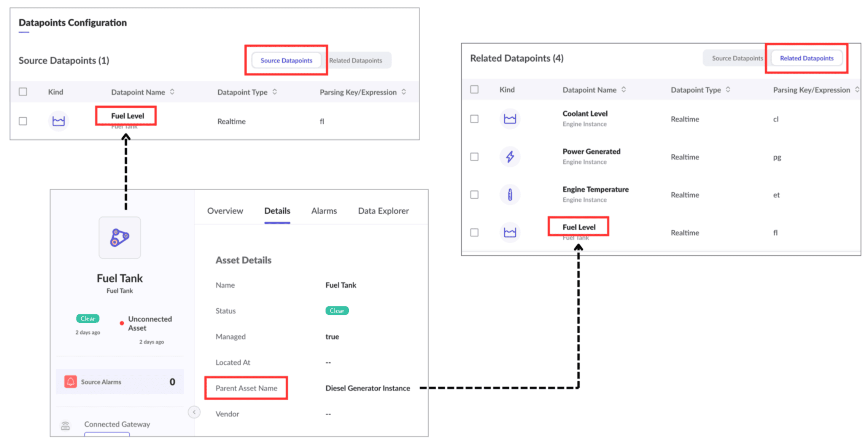Sort Related Datapoints by Datapoint Type

[728, 89]
